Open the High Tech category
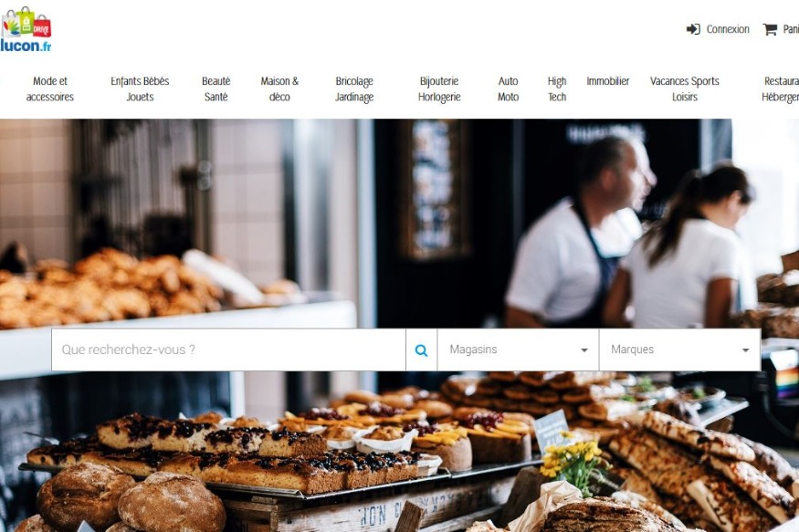The width and height of the screenshot is (799, 532). tap(557, 89)
